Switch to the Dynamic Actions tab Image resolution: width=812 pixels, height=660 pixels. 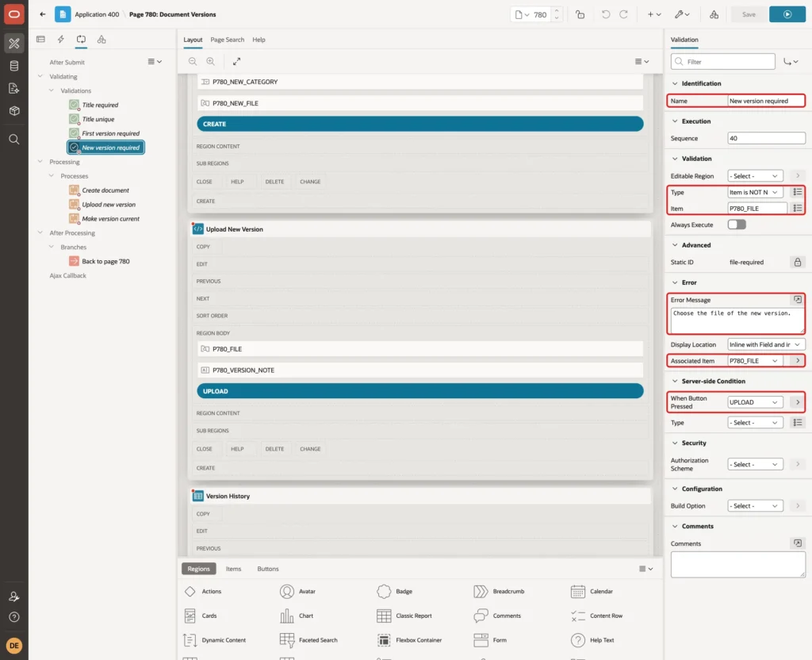(60, 40)
